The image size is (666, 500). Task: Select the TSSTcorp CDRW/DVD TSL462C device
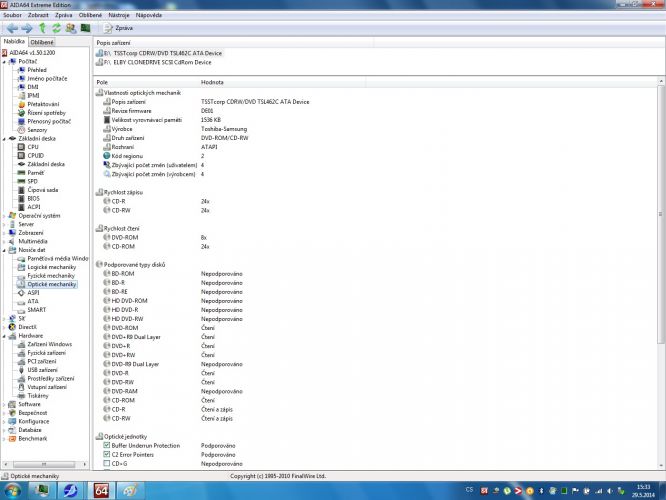tap(159, 53)
